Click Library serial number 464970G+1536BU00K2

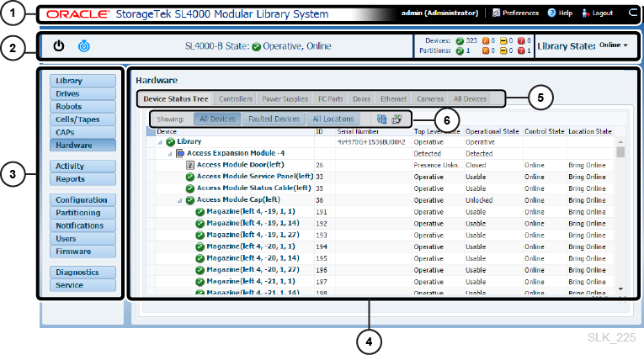[371, 142]
